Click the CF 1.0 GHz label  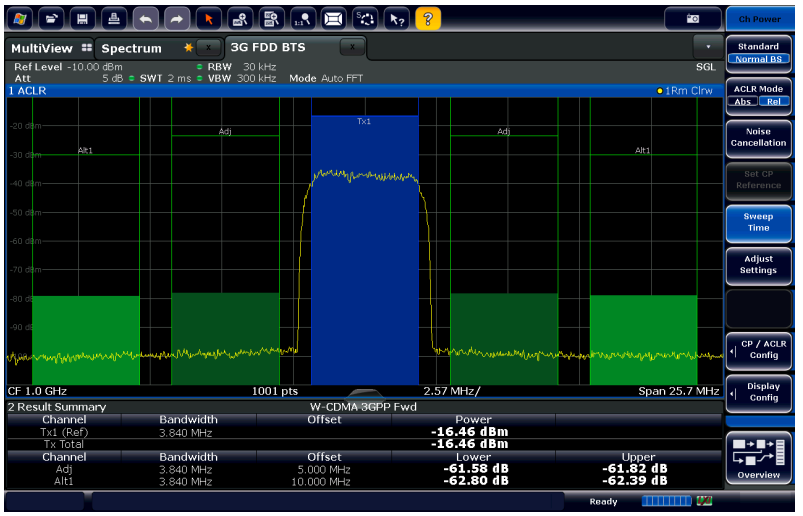click(x=37, y=392)
